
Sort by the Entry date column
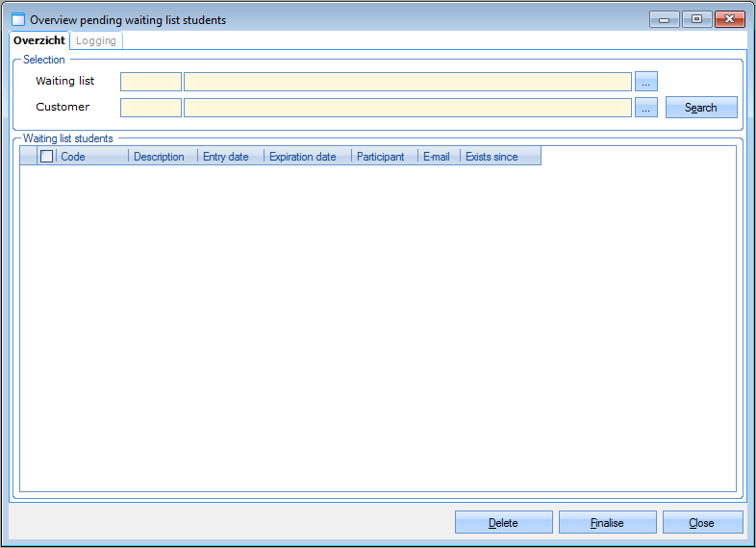(231, 157)
